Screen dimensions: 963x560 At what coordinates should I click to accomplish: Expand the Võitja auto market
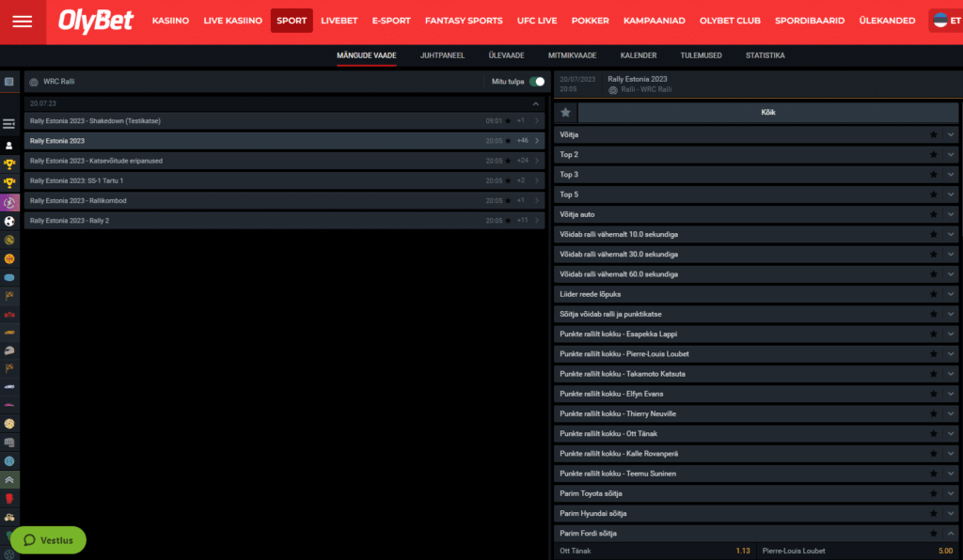click(948, 214)
